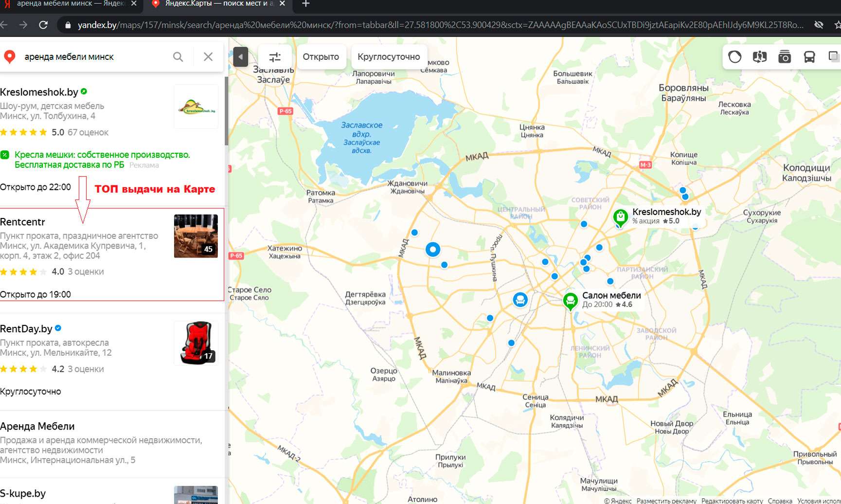Collapse the search results side panel

tap(240, 57)
